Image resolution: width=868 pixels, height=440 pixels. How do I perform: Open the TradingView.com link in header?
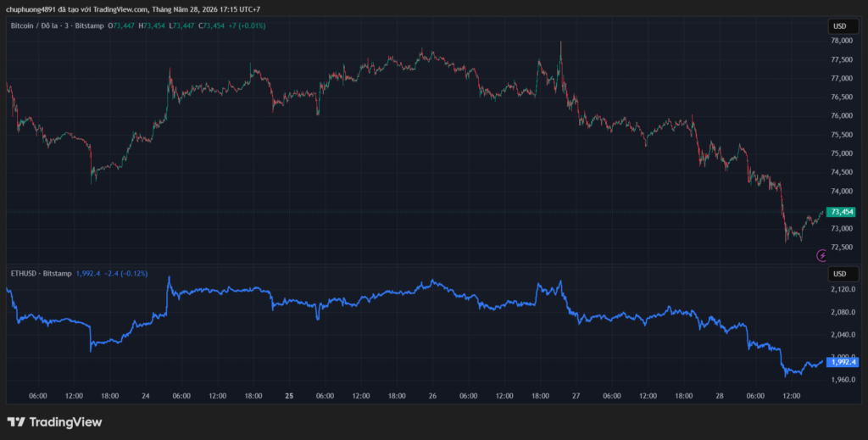click(x=120, y=9)
